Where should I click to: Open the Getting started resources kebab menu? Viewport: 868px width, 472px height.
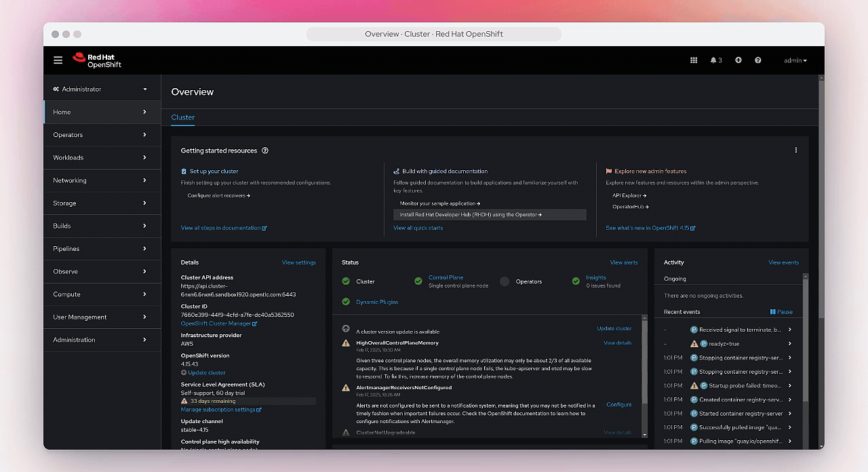[796, 151]
